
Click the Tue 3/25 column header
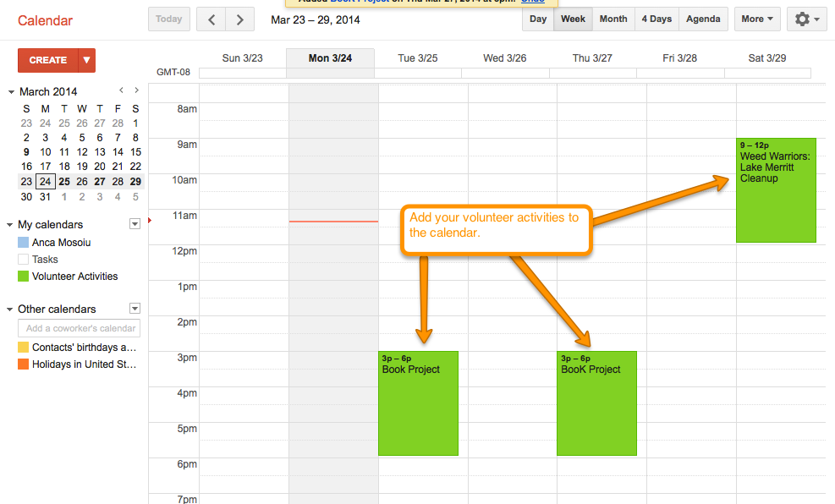(418, 58)
